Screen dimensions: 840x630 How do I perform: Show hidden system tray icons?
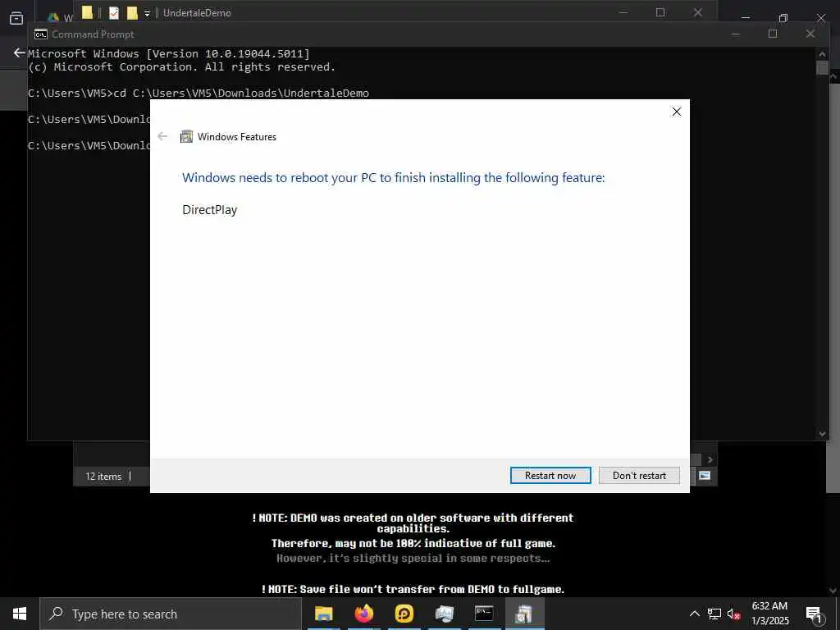coord(694,614)
